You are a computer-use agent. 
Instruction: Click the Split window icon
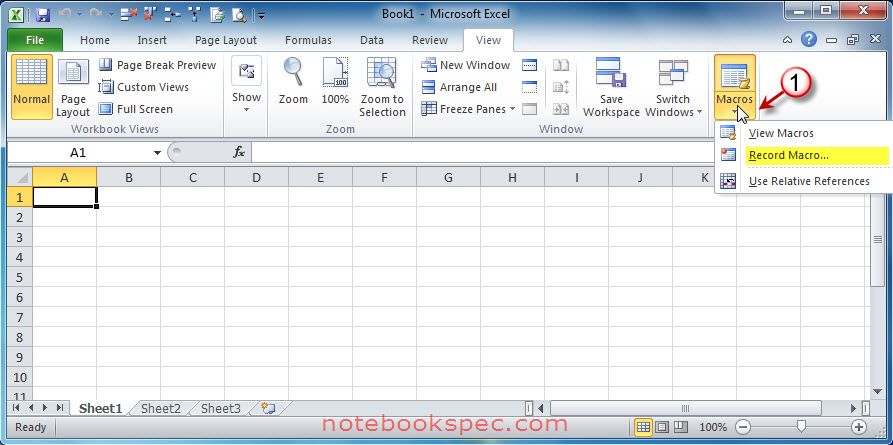(x=530, y=65)
